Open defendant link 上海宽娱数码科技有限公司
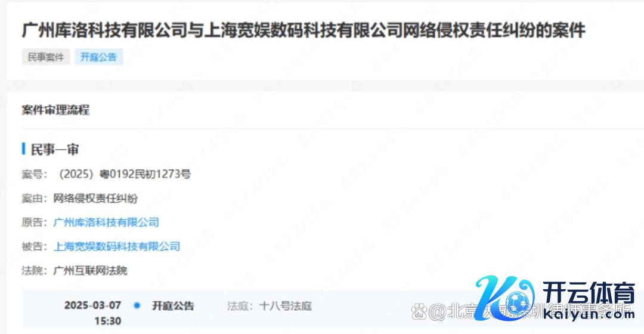The height and width of the screenshot is (334, 644). coord(117,246)
